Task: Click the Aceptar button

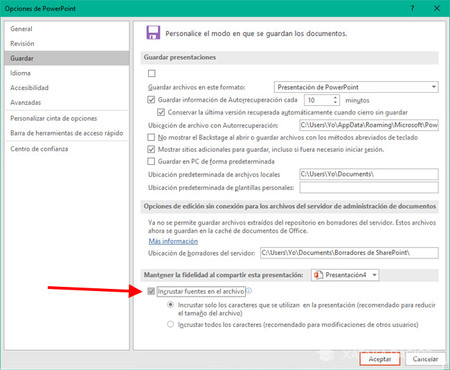Action: point(380,359)
